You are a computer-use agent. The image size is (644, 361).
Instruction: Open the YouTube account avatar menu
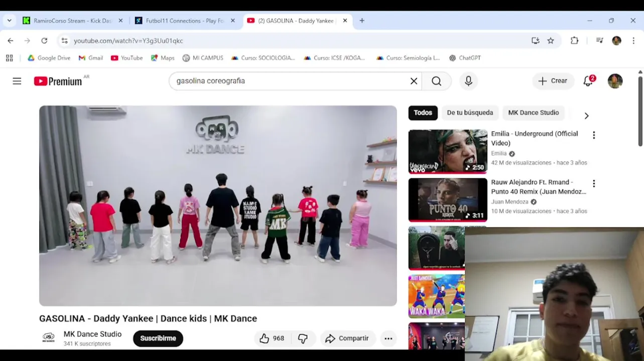click(x=615, y=81)
